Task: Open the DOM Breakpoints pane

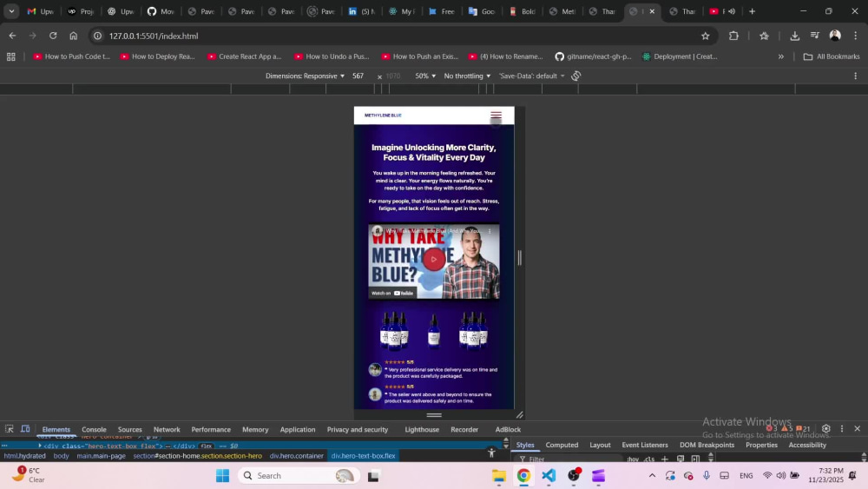Action: click(x=707, y=445)
